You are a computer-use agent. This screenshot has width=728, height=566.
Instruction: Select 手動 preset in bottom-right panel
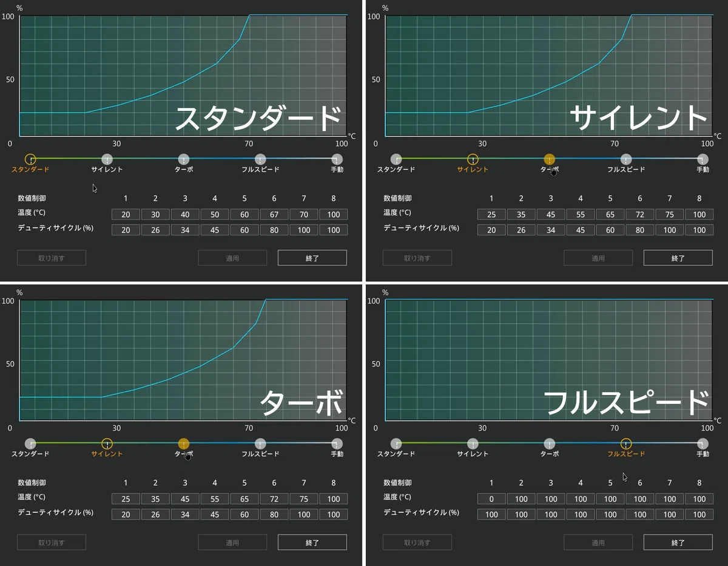pyautogui.click(x=703, y=443)
